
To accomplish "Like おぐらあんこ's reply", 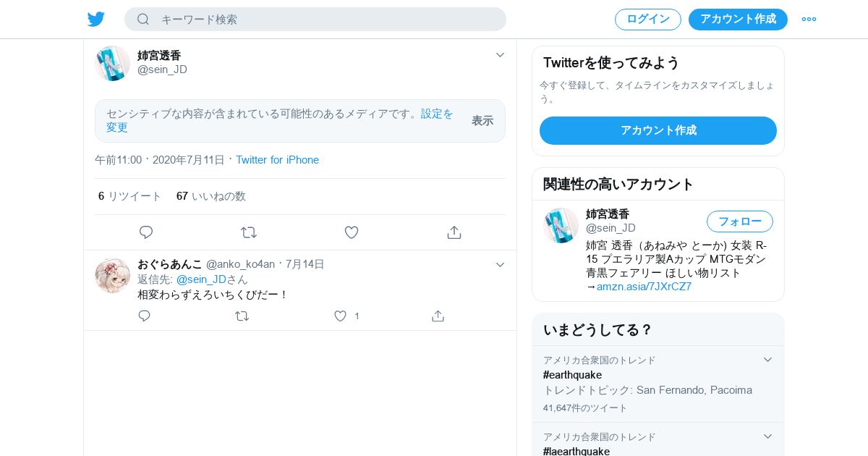I will tap(340, 316).
